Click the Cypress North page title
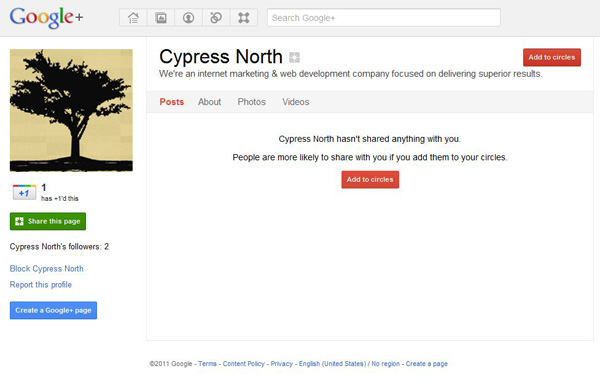Viewport: 600px width, 382px height. point(221,57)
